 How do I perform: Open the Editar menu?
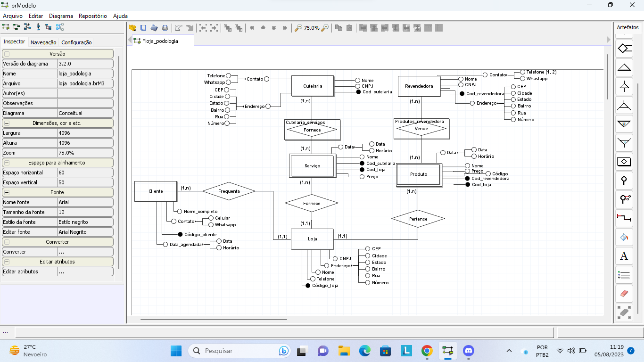coord(36,16)
